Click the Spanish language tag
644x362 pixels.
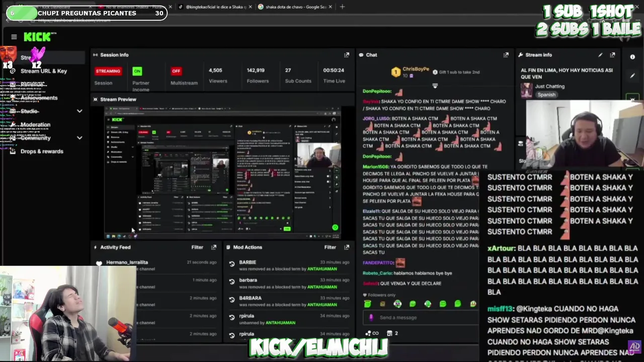tap(546, 95)
